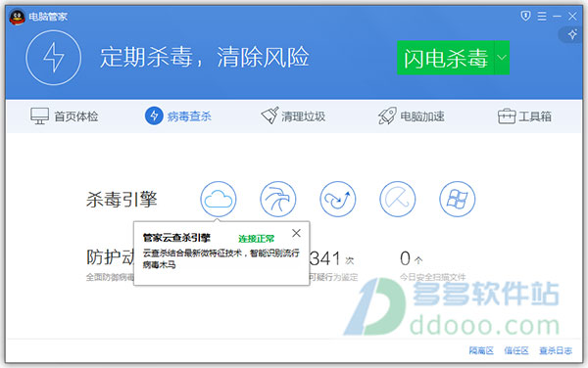Switch to 清理垃圾 tab
Screen dimensions: 588x368
pyautogui.click(x=293, y=116)
